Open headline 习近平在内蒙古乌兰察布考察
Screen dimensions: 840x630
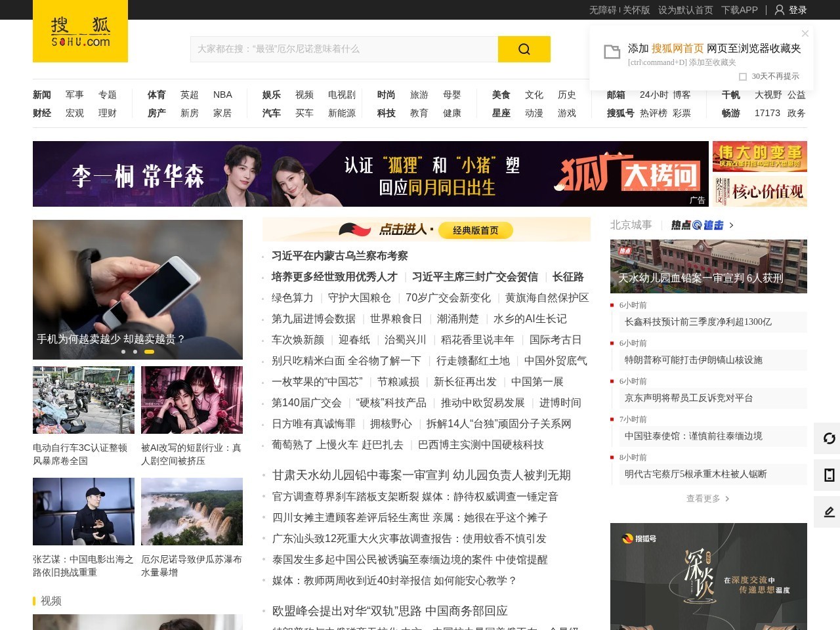tap(340, 256)
